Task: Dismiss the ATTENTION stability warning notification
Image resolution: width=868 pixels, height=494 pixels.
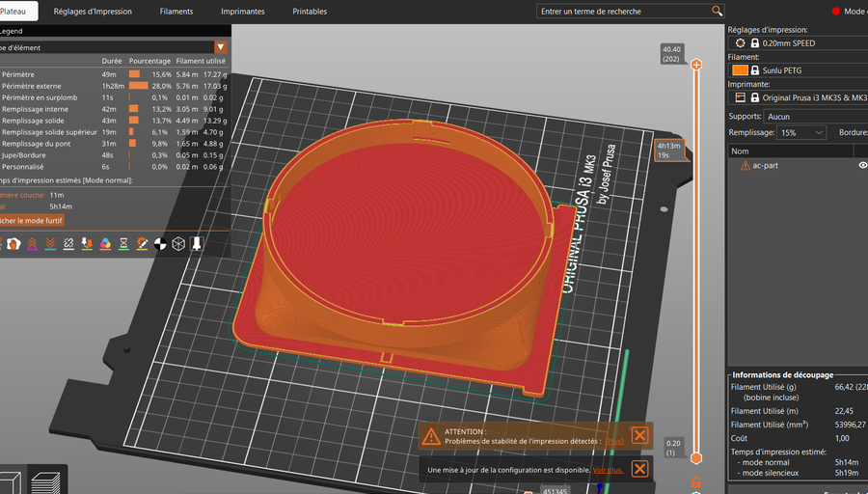Action: click(640, 435)
